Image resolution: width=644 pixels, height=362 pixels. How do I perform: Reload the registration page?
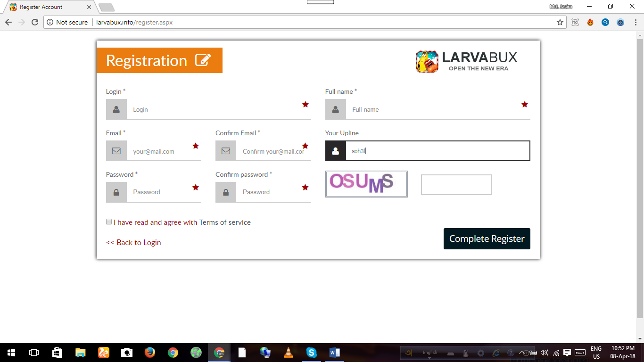34,22
